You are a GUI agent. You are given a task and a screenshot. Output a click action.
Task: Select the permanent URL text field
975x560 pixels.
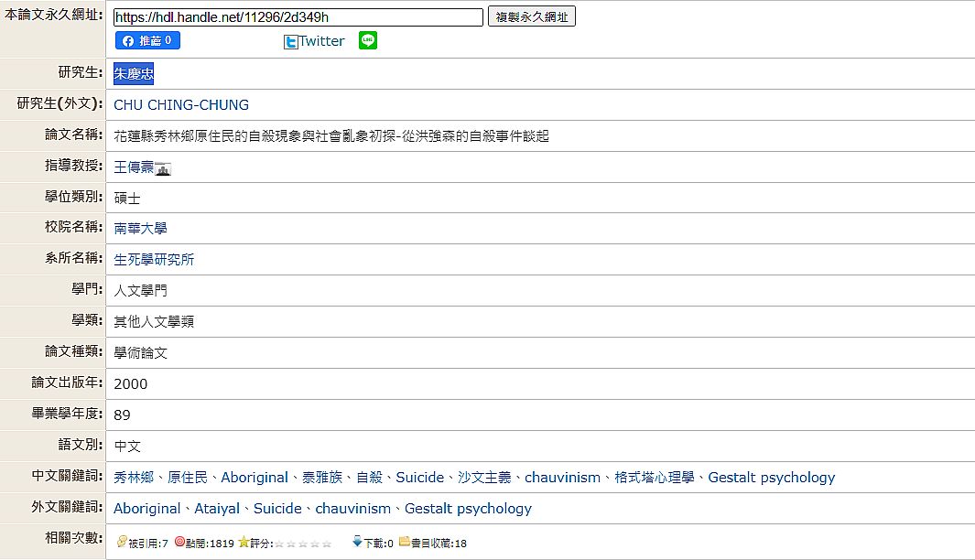(x=298, y=17)
